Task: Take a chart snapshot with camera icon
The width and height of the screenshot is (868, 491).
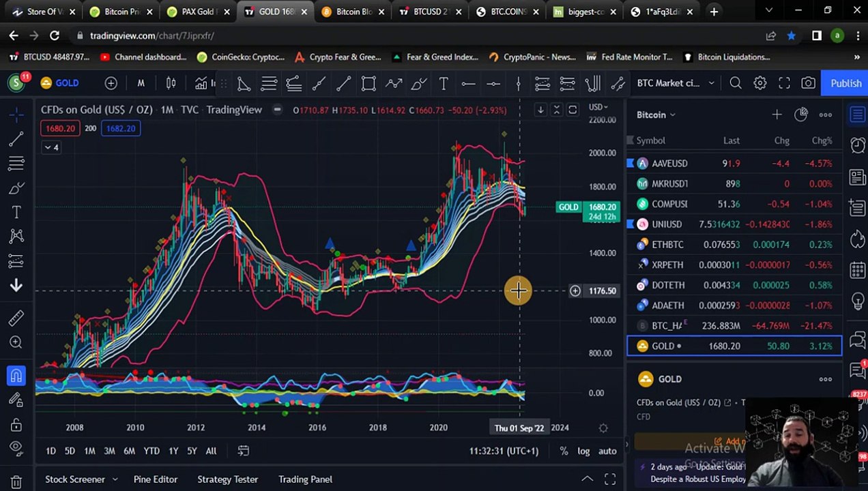Action: 808,83
